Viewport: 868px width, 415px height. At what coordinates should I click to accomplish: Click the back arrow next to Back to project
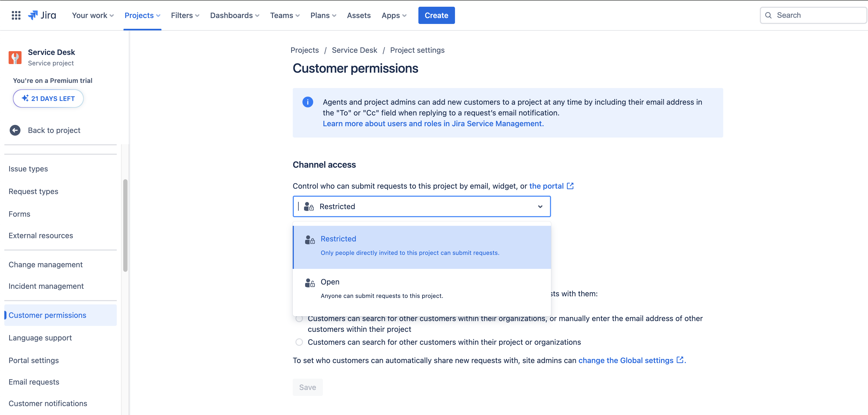tap(15, 130)
